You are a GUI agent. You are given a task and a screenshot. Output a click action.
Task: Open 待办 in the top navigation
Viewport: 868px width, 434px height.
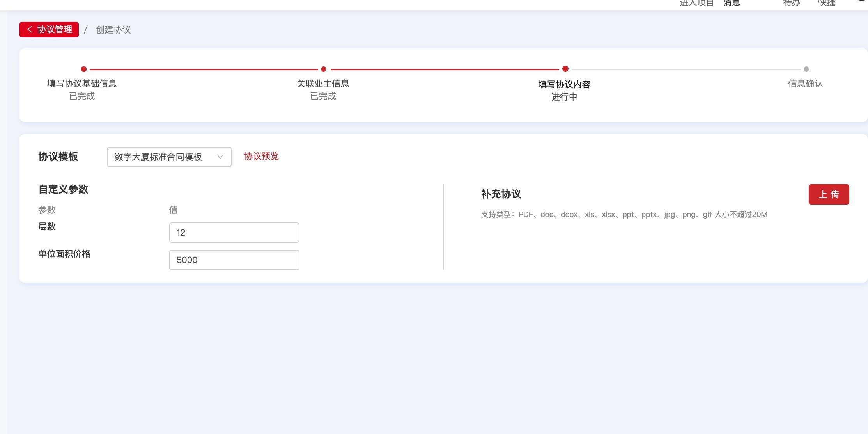click(791, 3)
